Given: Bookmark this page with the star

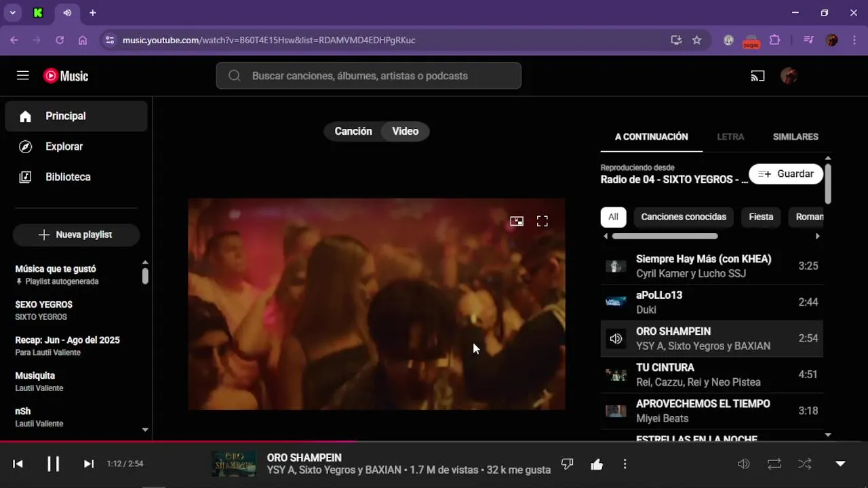Looking at the screenshot, I should pyautogui.click(x=696, y=40).
